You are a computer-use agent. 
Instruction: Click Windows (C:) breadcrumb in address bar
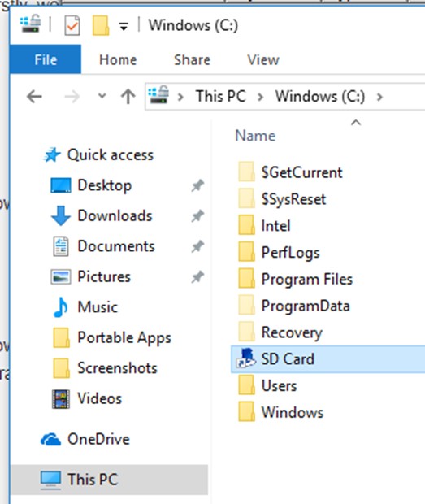pos(320,96)
